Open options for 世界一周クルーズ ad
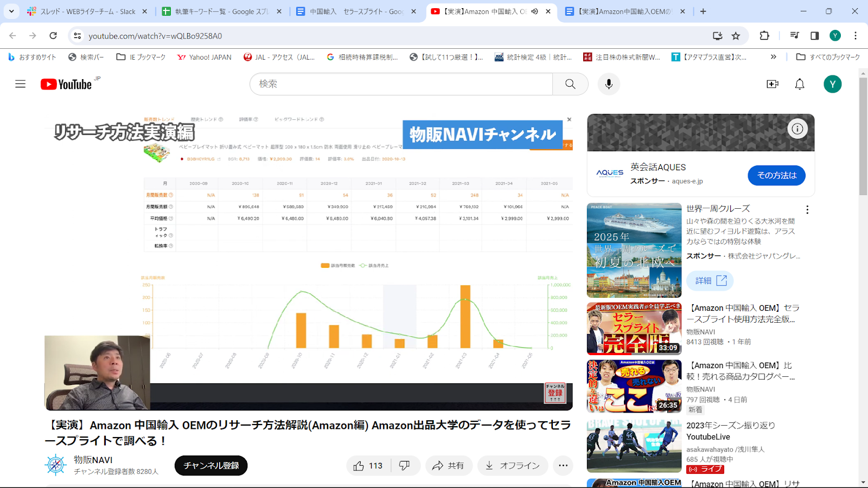868x488 pixels. [807, 210]
